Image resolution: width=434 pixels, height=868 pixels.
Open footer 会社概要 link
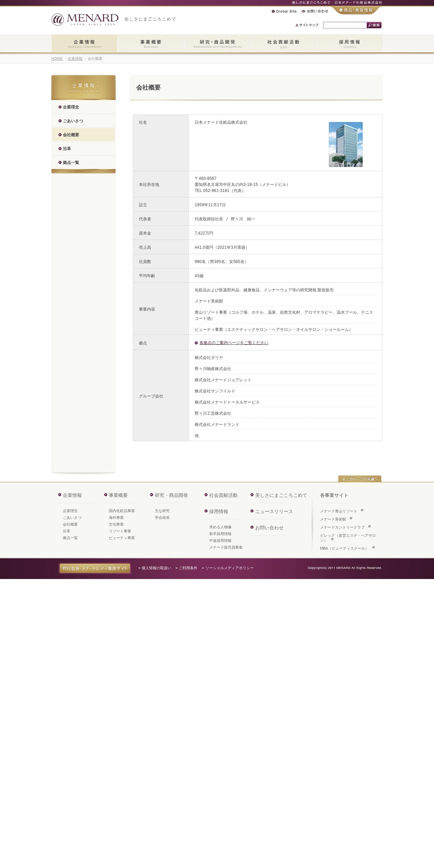(70, 524)
